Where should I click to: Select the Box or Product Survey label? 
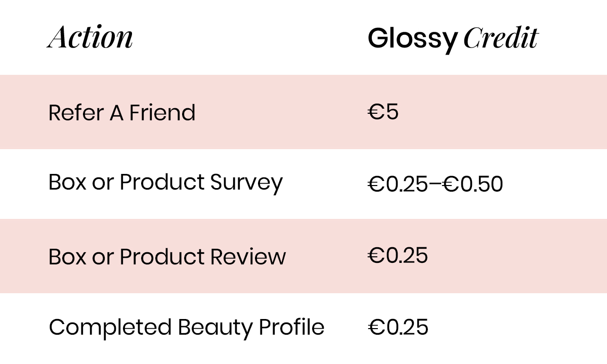pos(165,183)
